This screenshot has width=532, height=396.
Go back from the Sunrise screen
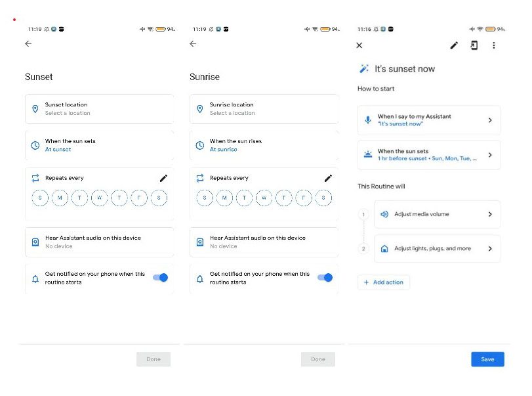coord(193,43)
